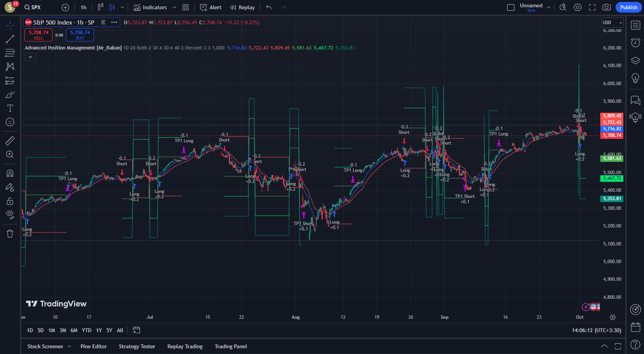The height and width of the screenshot is (354, 644).
Task: Click the red 5,809.45 price label
Action: pos(611,116)
